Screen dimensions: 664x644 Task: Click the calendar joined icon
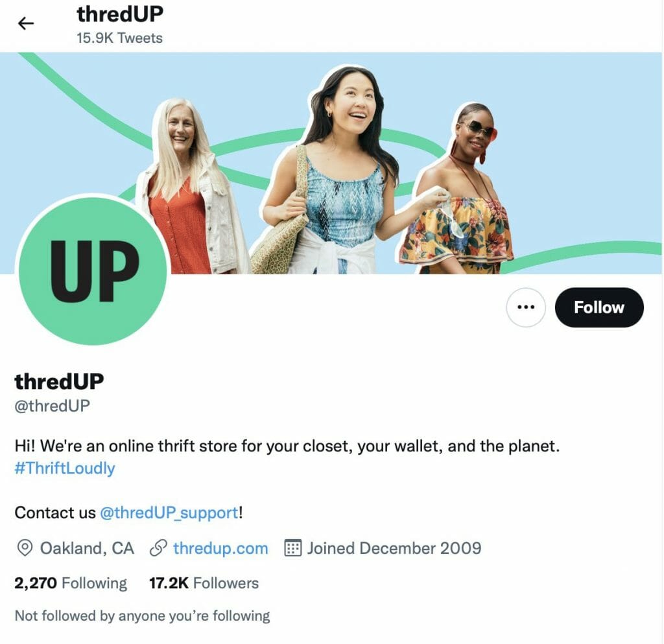pyautogui.click(x=292, y=548)
